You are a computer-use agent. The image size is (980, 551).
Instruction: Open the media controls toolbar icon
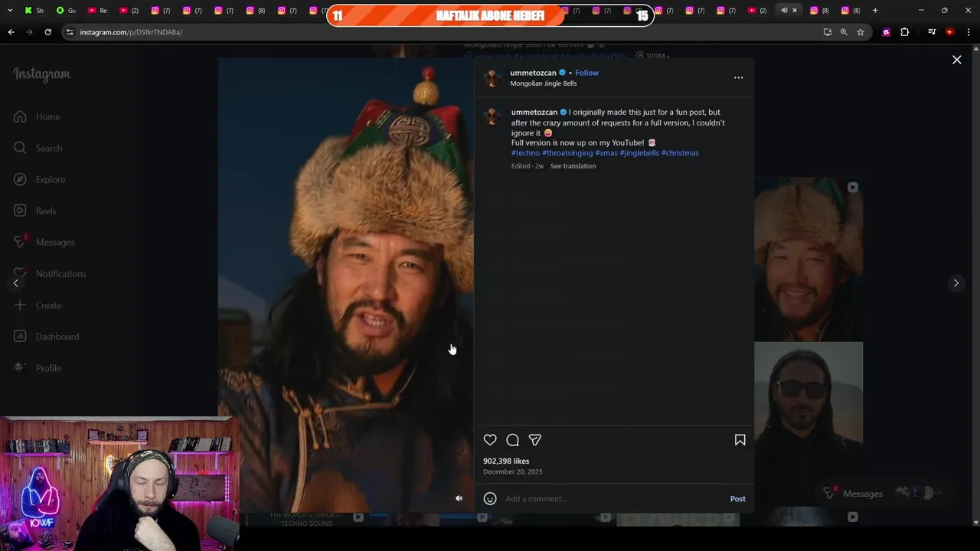click(x=932, y=32)
